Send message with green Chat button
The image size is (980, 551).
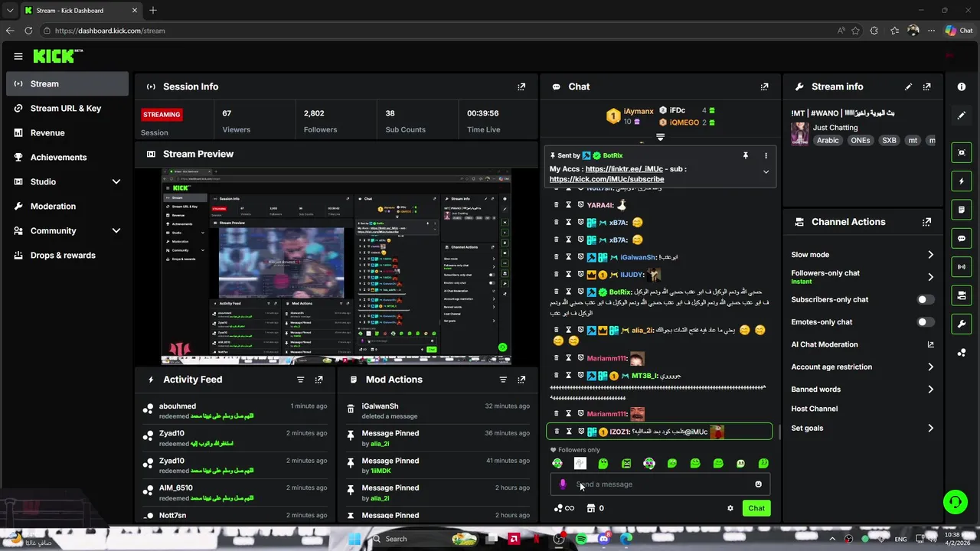tap(756, 508)
